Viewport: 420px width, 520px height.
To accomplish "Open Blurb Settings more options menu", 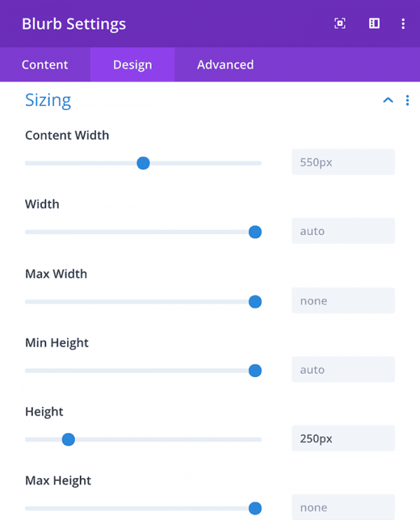I will click(x=402, y=24).
